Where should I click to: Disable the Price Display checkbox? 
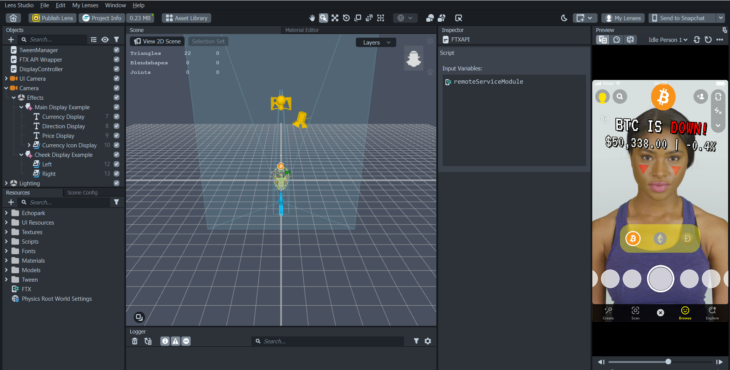(x=116, y=136)
